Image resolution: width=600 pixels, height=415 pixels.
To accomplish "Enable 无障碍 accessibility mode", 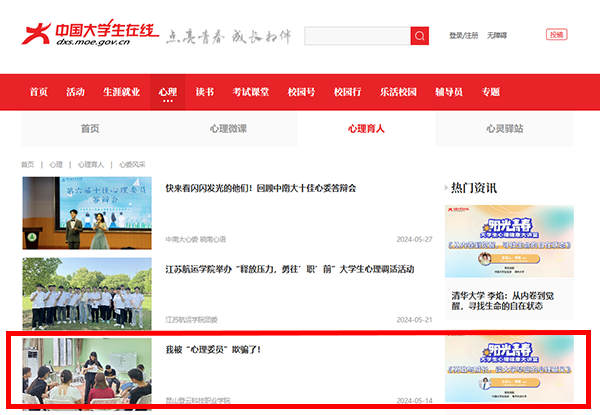I will [x=497, y=36].
